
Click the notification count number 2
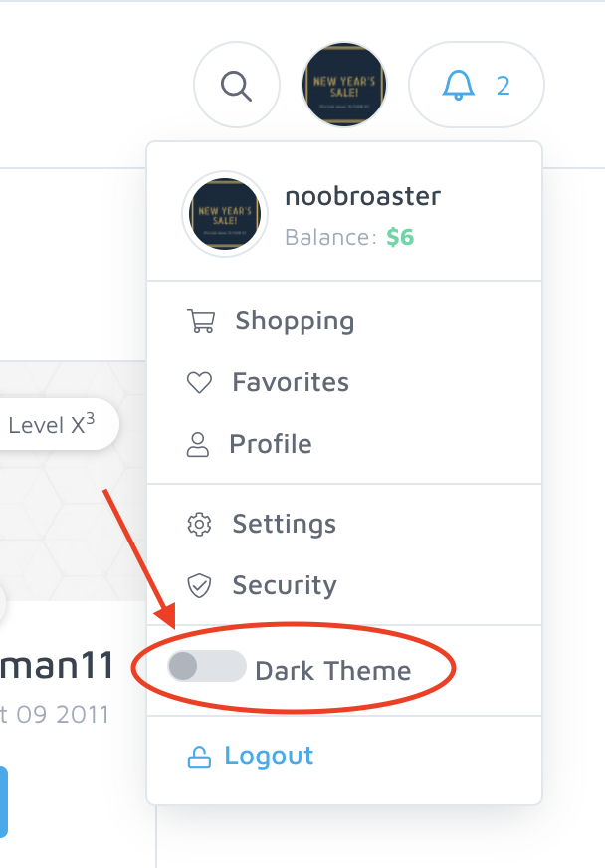pyautogui.click(x=503, y=86)
